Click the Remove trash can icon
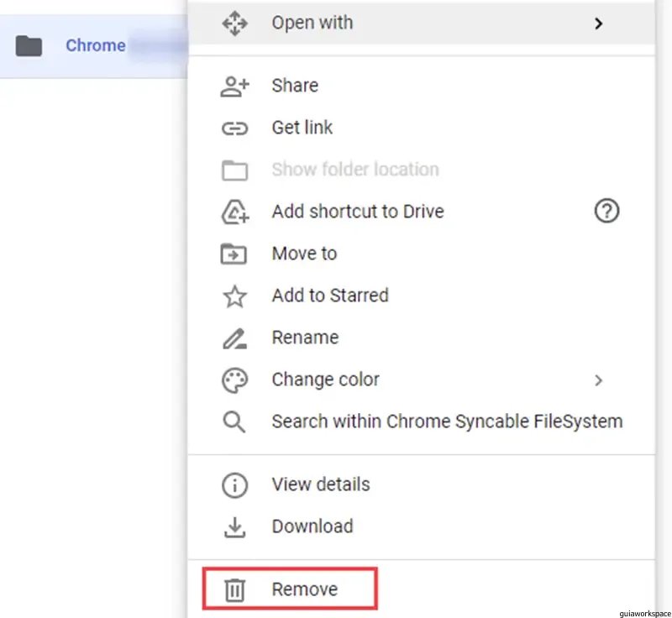This screenshot has height=618, width=672. [234, 589]
